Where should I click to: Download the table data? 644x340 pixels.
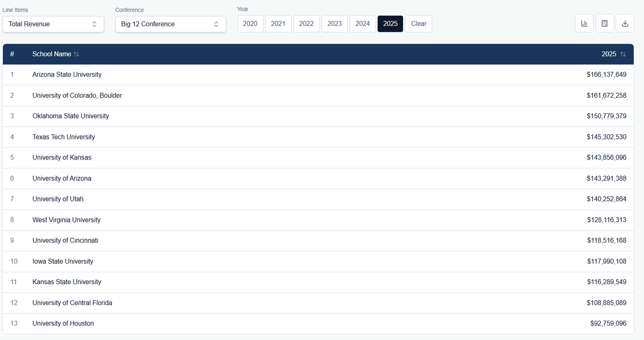[x=625, y=24]
